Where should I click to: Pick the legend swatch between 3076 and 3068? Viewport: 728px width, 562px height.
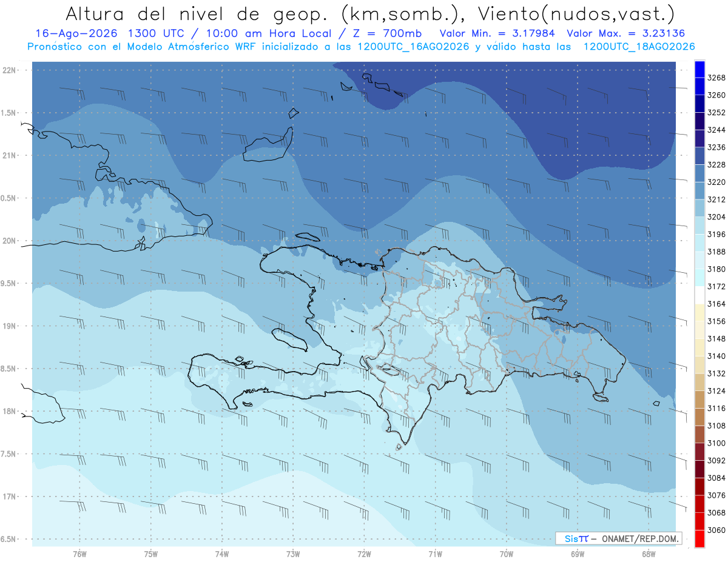pyautogui.click(x=699, y=504)
